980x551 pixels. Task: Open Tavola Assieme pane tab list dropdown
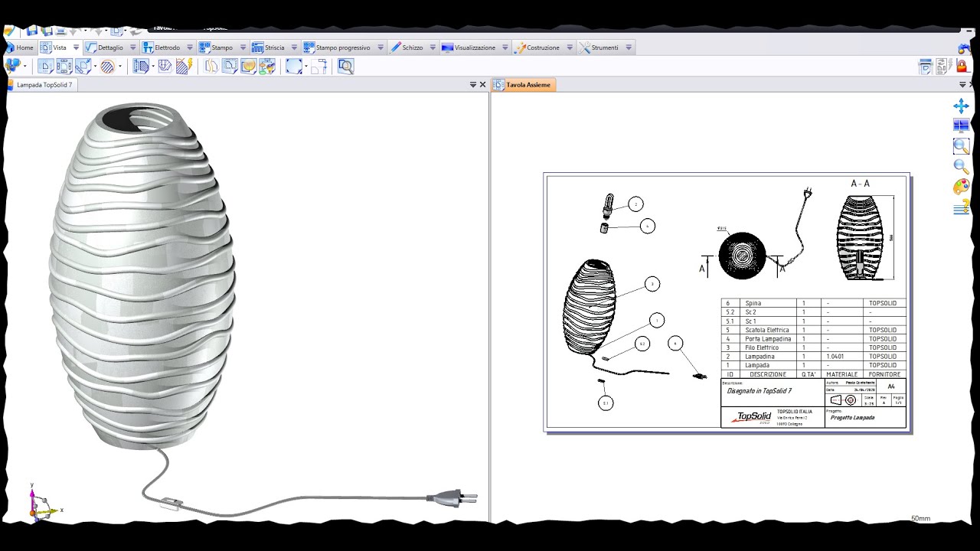click(962, 85)
